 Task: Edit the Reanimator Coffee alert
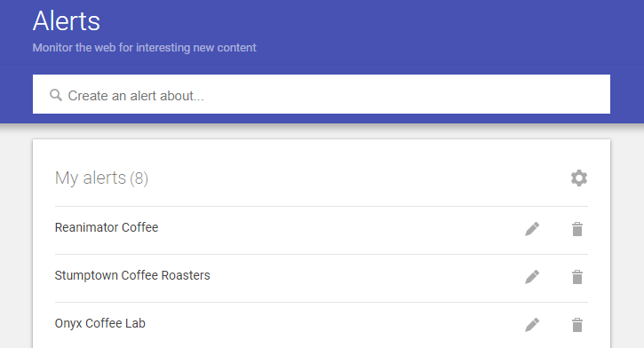[x=532, y=229]
